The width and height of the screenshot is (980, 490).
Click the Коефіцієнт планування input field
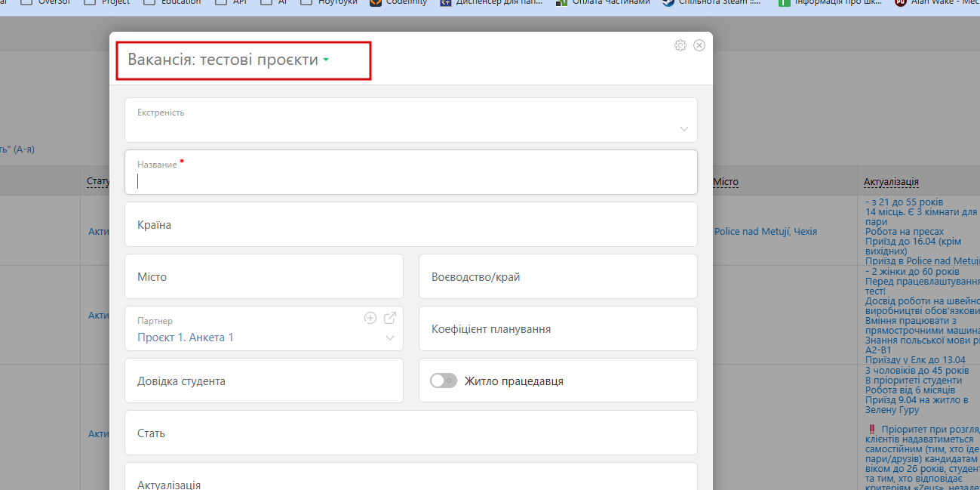coord(558,328)
